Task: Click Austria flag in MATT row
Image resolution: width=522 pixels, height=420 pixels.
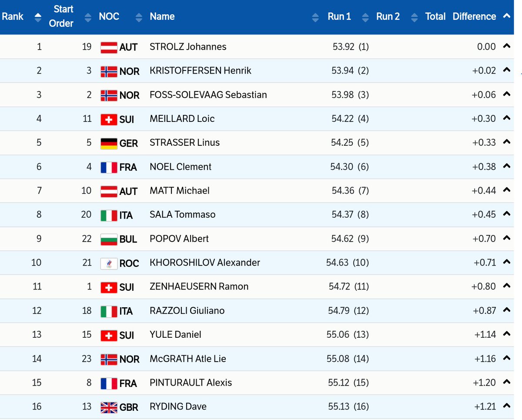Action: coord(109,192)
